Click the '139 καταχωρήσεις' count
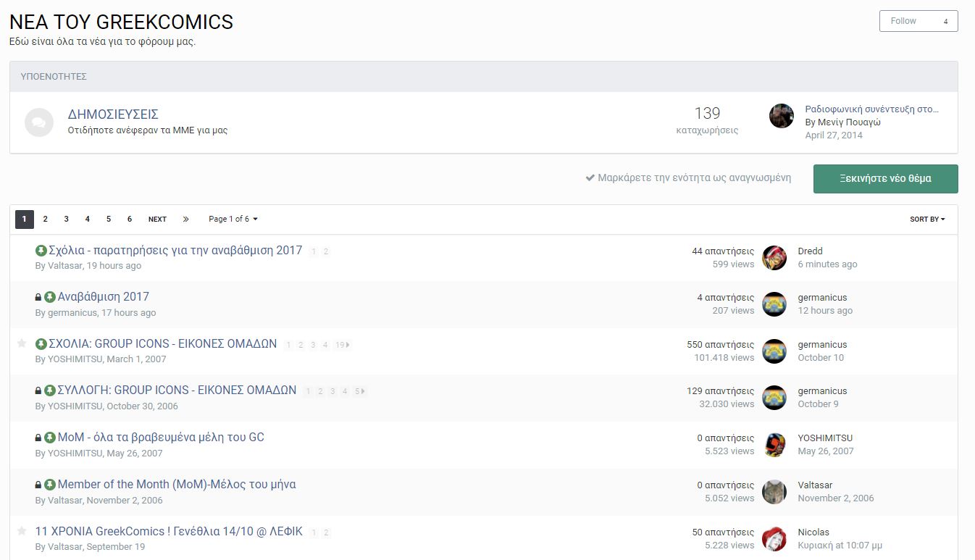Viewport: 975px width, 560px height. click(x=707, y=121)
